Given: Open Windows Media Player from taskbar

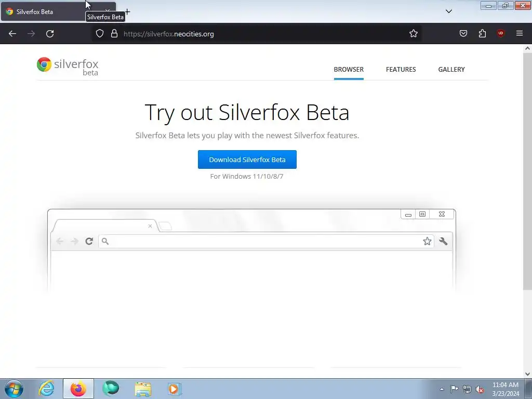Looking at the screenshot, I should click(x=175, y=389).
